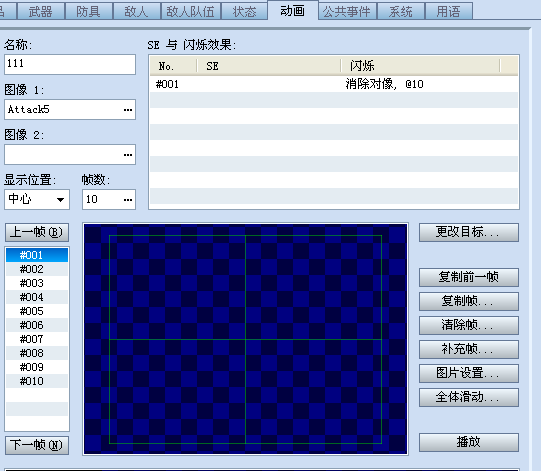The width and height of the screenshot is (541, 471).
Task: Click the 全体滑动... button
Action: (x=469, y=397)
